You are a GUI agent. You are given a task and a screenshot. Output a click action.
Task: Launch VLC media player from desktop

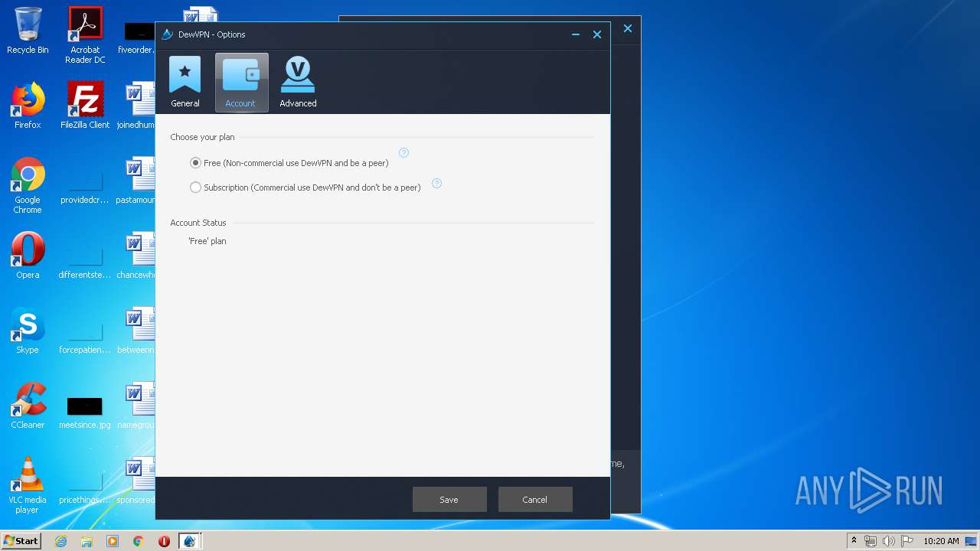28,485
